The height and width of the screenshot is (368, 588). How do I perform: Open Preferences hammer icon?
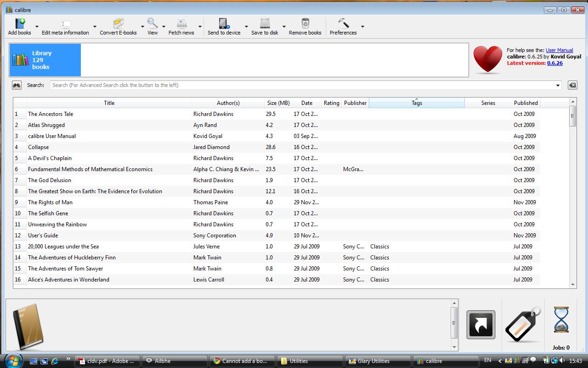pyautogui.click(x=343, y=23)
